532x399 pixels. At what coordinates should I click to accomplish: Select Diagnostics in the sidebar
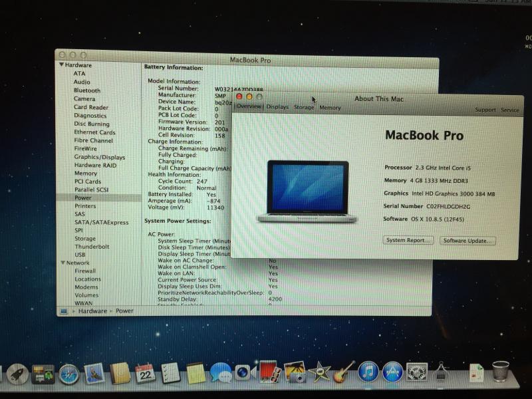pyautogui.click(x=90, y=115)
